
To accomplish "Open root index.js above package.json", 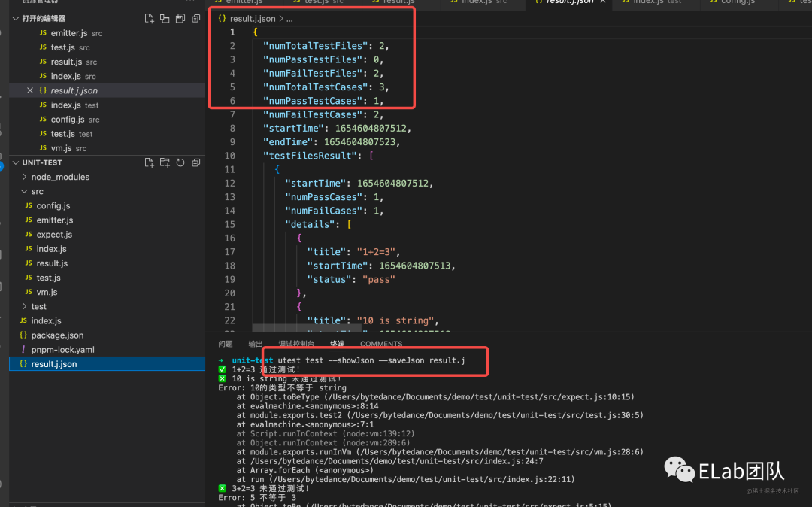I will (108, 321).
